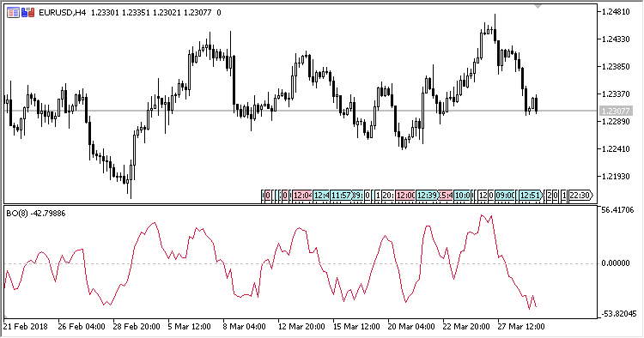This screenshot has width=644, height=338.
Task: Click the 5 Mar 12:00 time label
Action: (190, 327)
